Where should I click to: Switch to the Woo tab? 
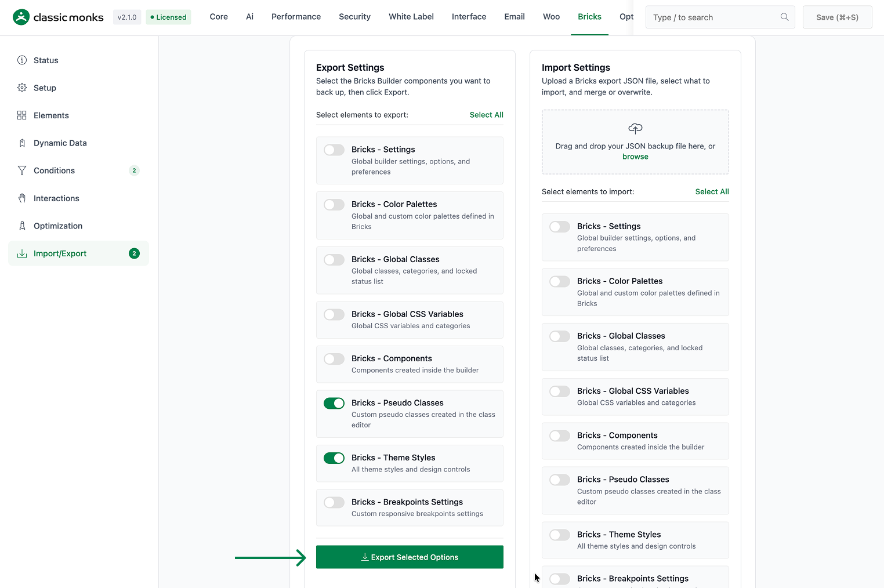click(x=551, y=17)
